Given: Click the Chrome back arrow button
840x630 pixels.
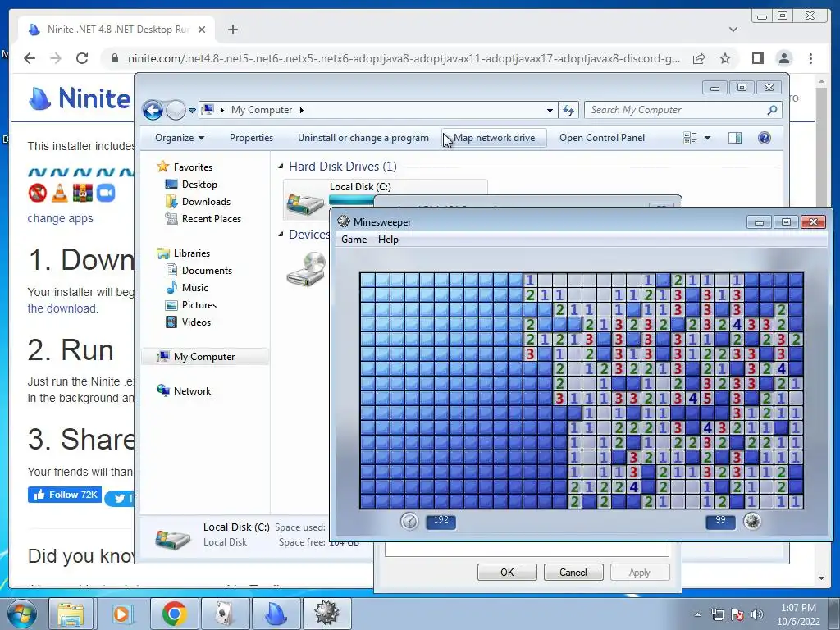Looking at the screenshot, I should (x=30, y=58).
